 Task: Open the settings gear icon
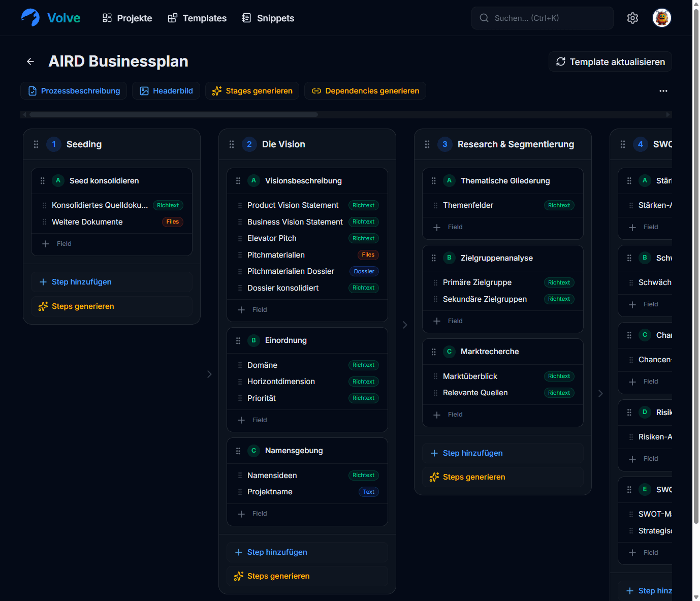coord(632,18)
